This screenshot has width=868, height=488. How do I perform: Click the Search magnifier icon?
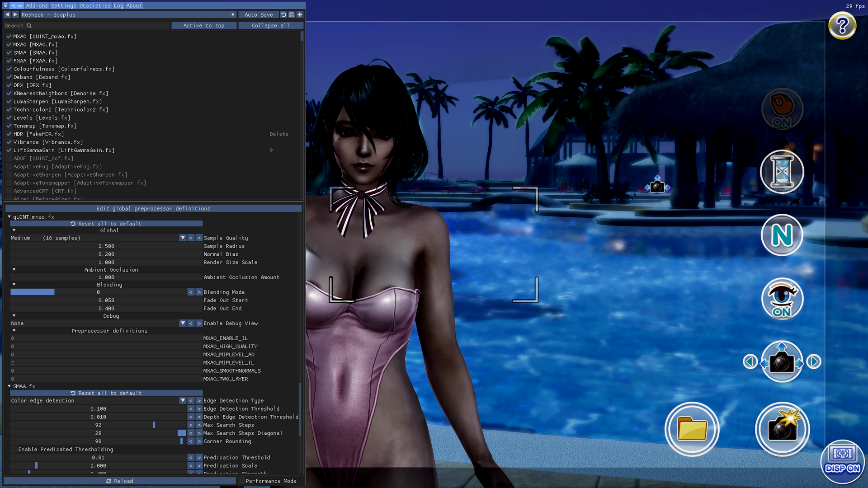point(29,26)
